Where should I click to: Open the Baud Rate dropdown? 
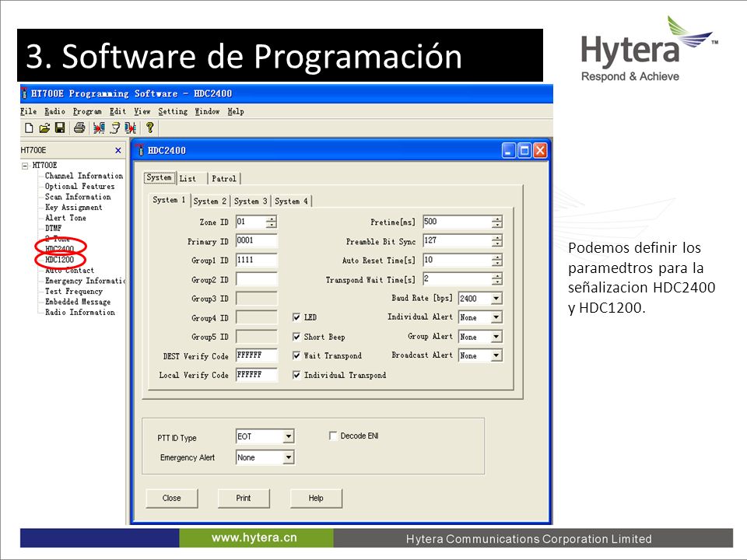[496, 299]
